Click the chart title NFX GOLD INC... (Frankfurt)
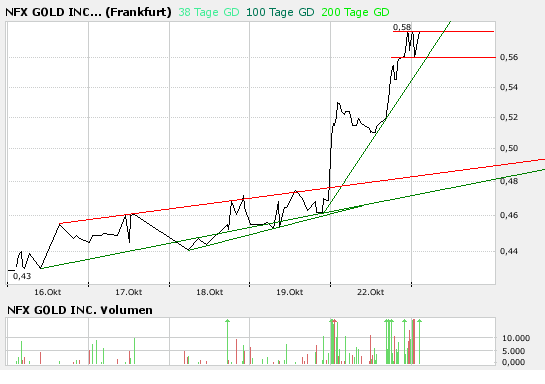The height and width of the screenshot is (384, 545). pyautogui.click(x=88, y=12)
